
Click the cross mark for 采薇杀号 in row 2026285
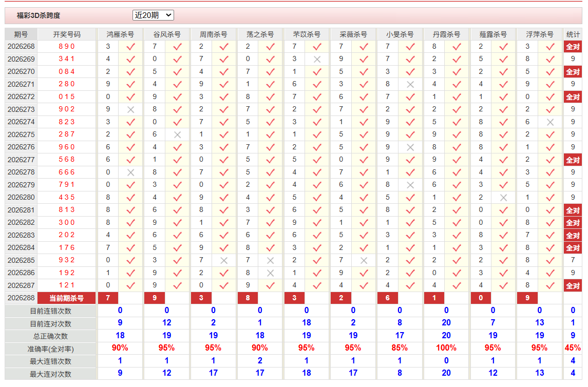364,260
